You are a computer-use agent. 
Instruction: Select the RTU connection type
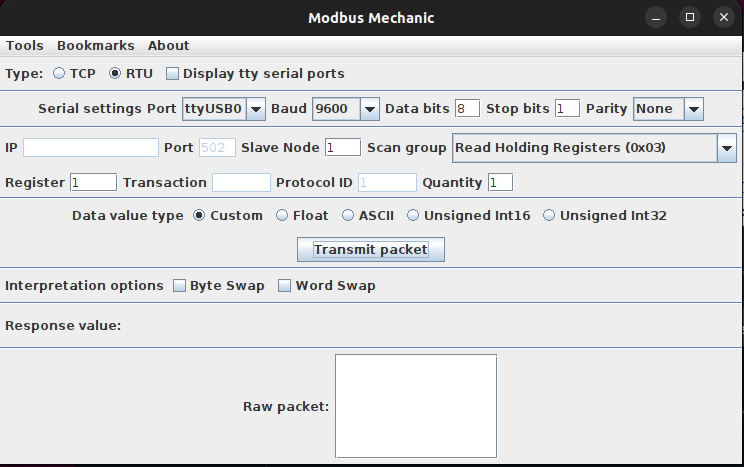(115, 73)
